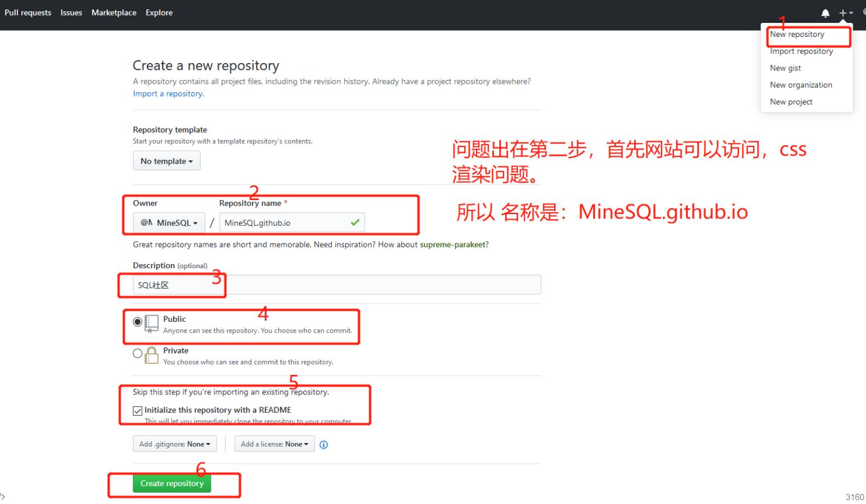Click the Description (optional) label
Screen dimensions: 866x504
[x=170, y=265]
